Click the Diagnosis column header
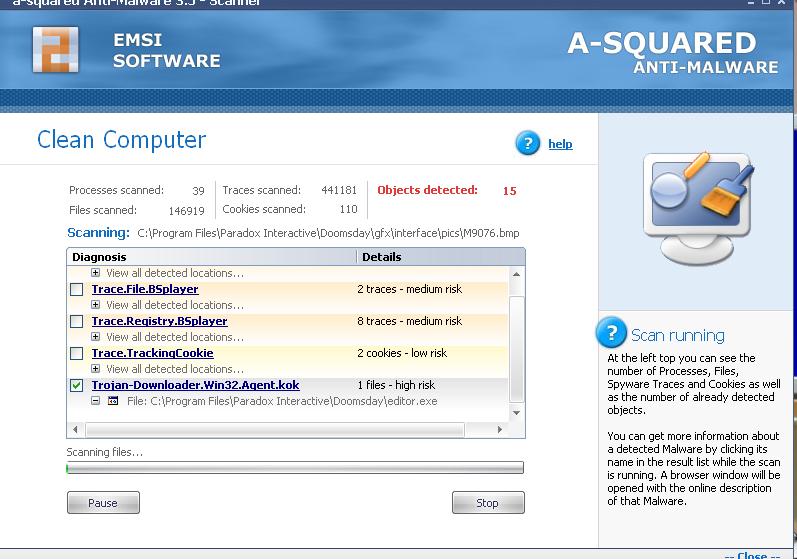797x559 pixels. coord(211,257)
